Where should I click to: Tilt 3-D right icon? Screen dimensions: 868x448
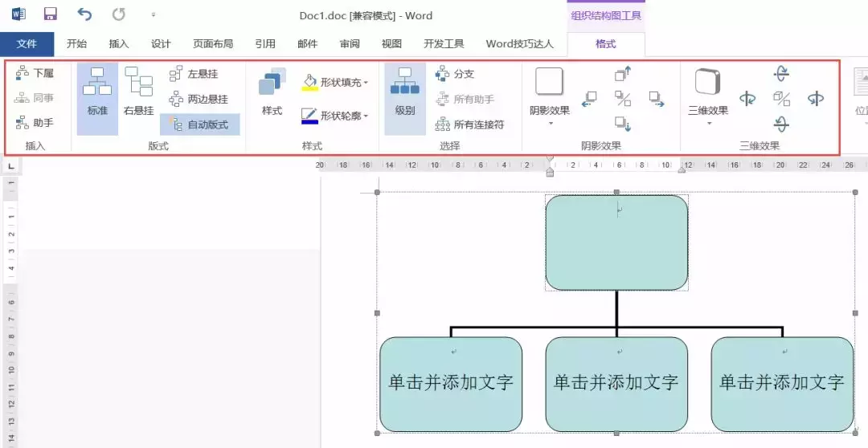[x=816, y=99]
